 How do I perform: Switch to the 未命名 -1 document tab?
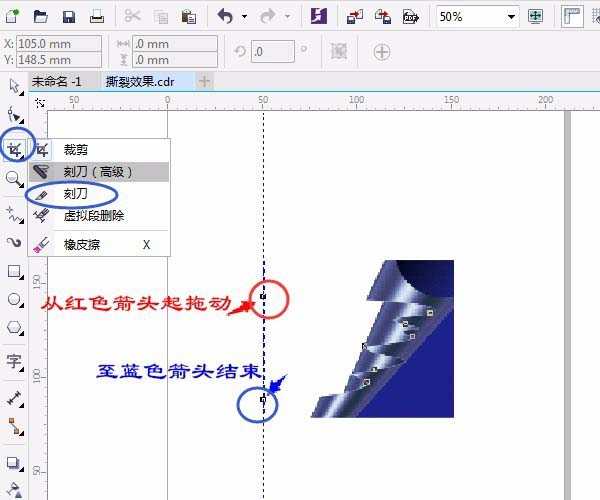click(57, 81)
